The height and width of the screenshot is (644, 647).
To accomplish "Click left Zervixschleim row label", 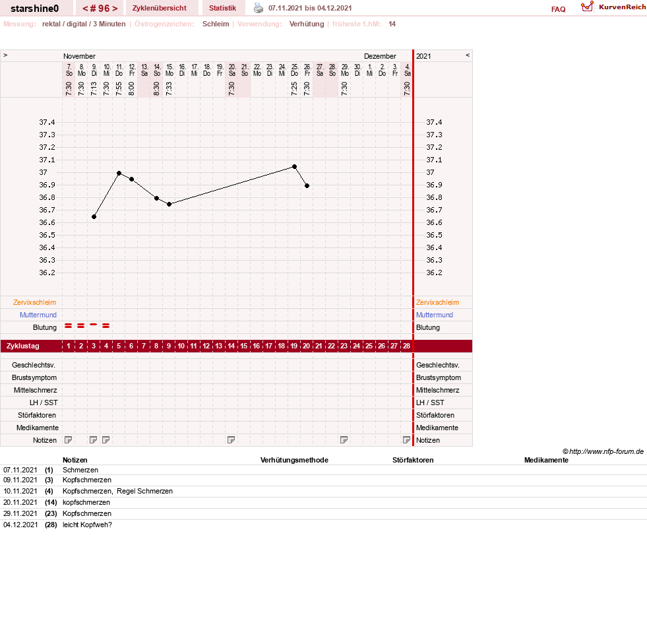I will tap(35, 302).
